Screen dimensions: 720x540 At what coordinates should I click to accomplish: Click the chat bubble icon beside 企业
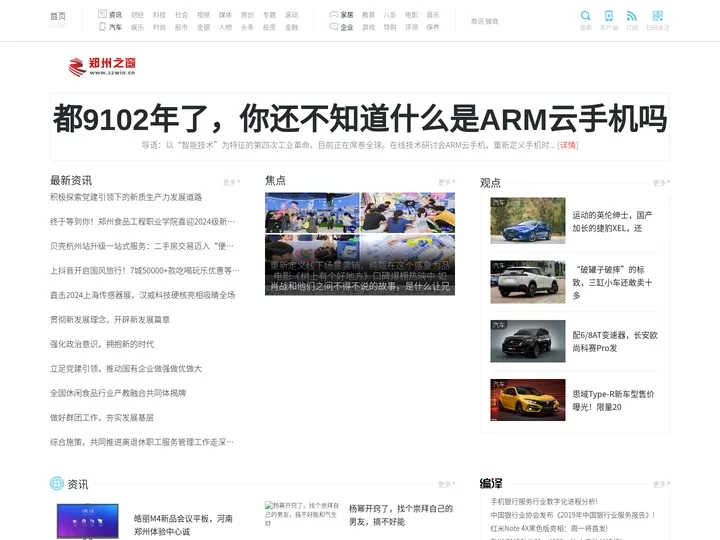(334, 27)
